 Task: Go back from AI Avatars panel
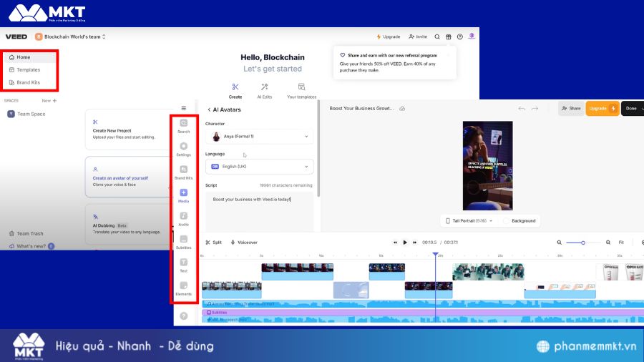(x=209, y=109)
